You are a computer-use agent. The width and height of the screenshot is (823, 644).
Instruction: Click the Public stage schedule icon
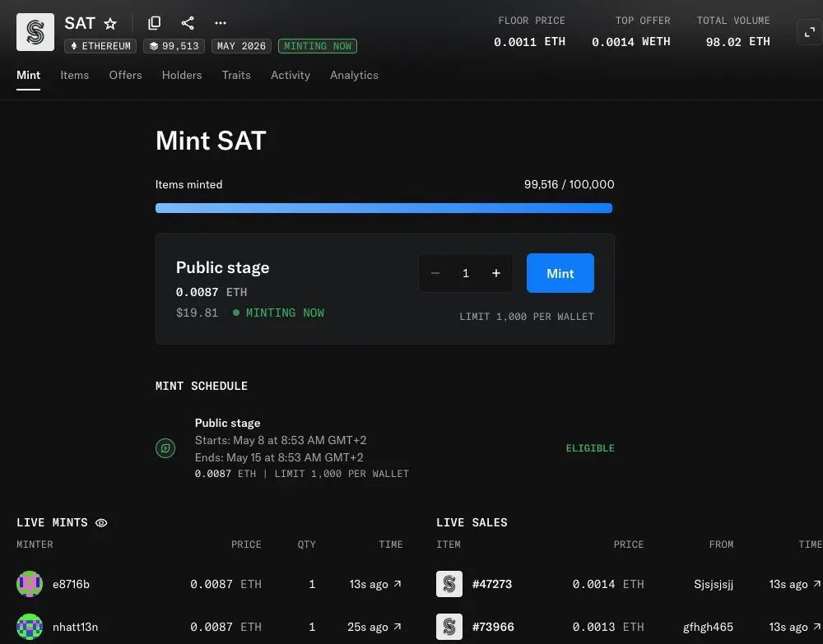pos(165,448)
